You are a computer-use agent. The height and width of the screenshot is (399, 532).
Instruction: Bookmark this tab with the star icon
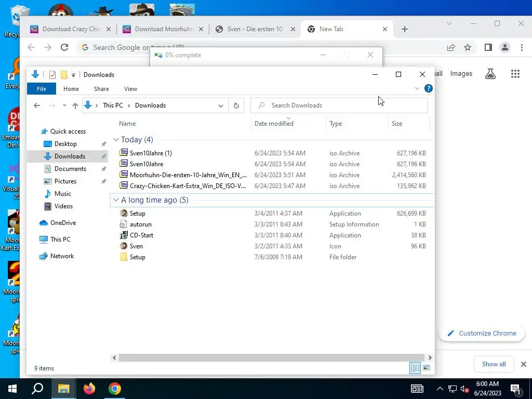[x=468, y=47]
